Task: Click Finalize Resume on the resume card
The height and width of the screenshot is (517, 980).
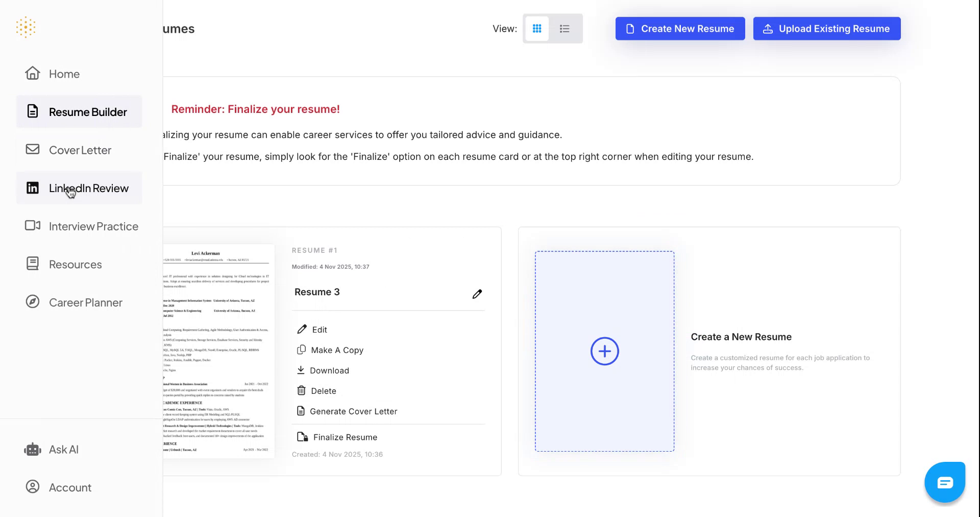Action: click(x=345, y=437)
